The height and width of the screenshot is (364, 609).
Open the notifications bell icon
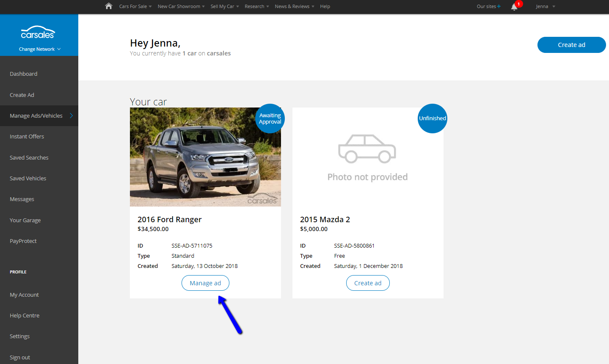click(514, 6)
